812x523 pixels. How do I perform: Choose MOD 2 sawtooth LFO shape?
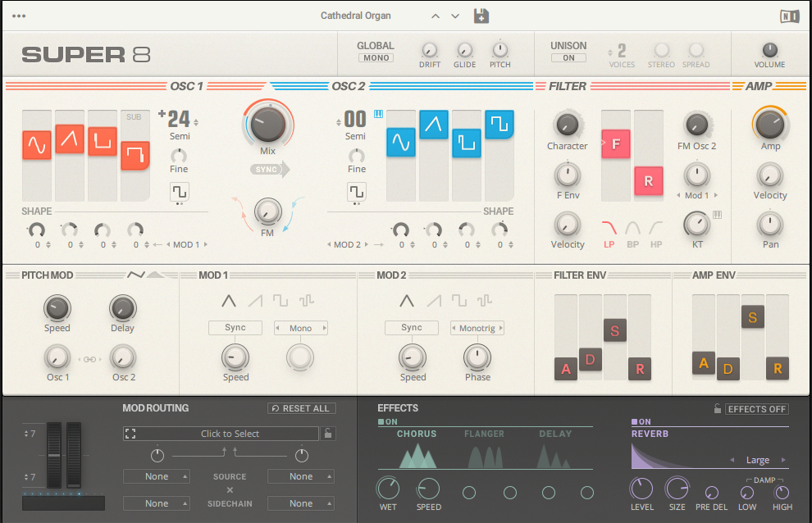[433, 301]
